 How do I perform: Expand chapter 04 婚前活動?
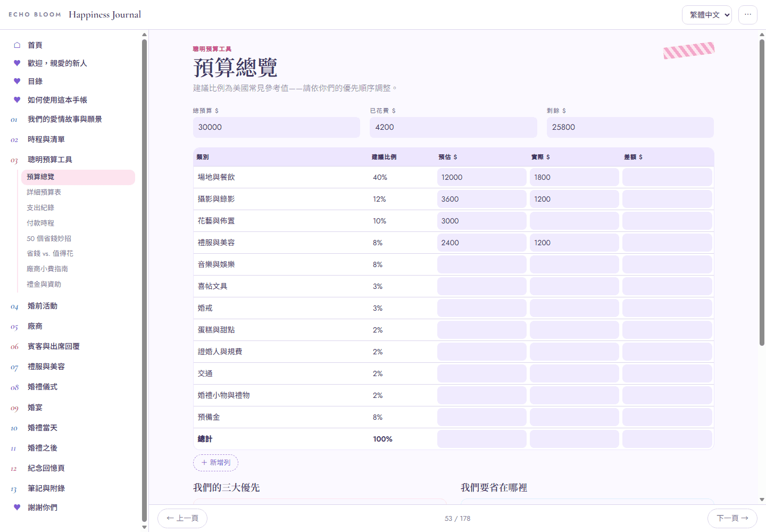point(72,306)
